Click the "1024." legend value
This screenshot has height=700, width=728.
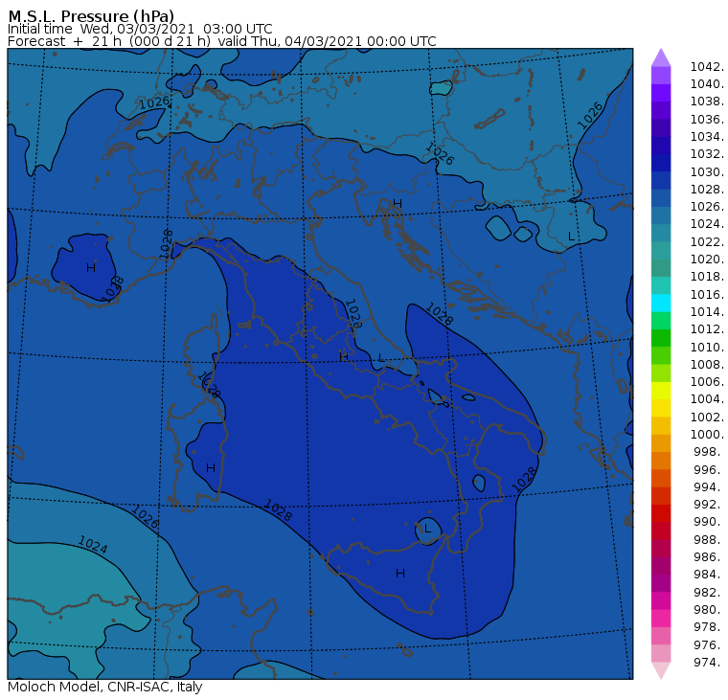(707, 224)
